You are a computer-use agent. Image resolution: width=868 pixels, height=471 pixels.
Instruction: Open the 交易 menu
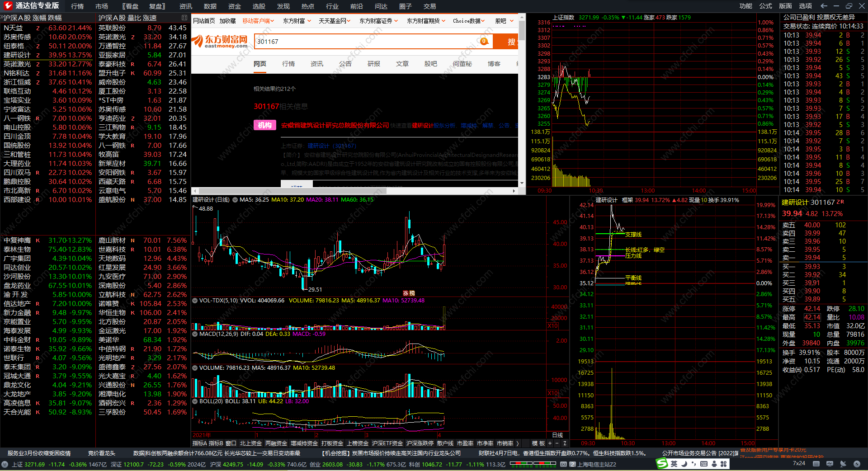point(430,6)
